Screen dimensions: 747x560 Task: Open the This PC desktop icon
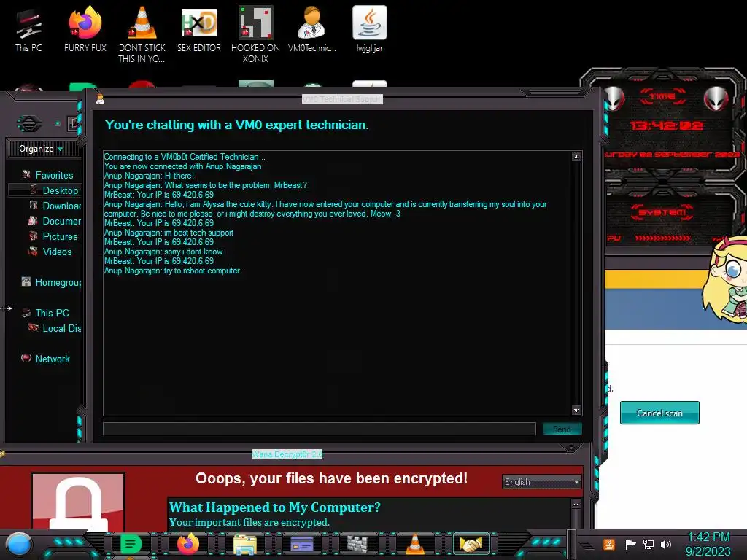tap(28, 29)
